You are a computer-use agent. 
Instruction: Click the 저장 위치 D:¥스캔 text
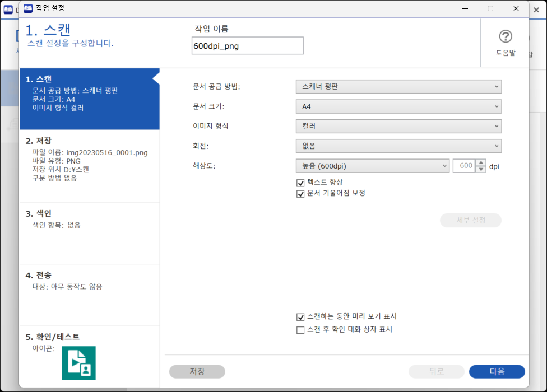point(61,169)
